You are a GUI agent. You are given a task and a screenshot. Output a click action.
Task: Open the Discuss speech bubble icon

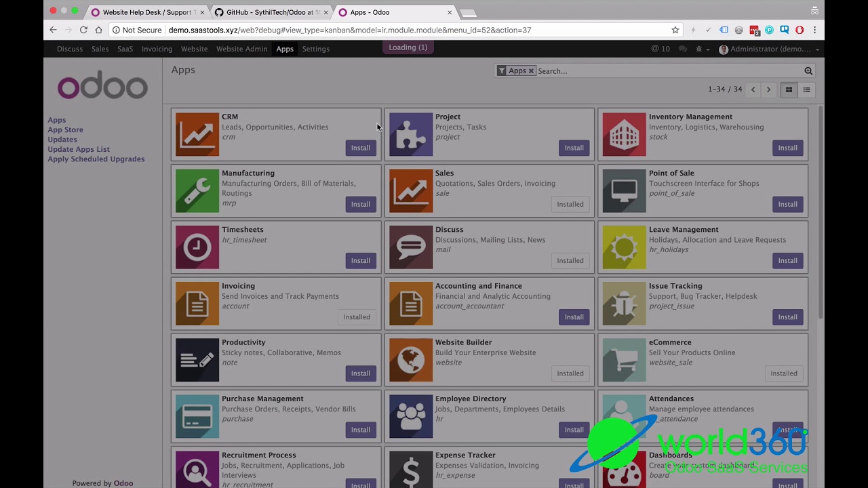(x=411, y=247)
